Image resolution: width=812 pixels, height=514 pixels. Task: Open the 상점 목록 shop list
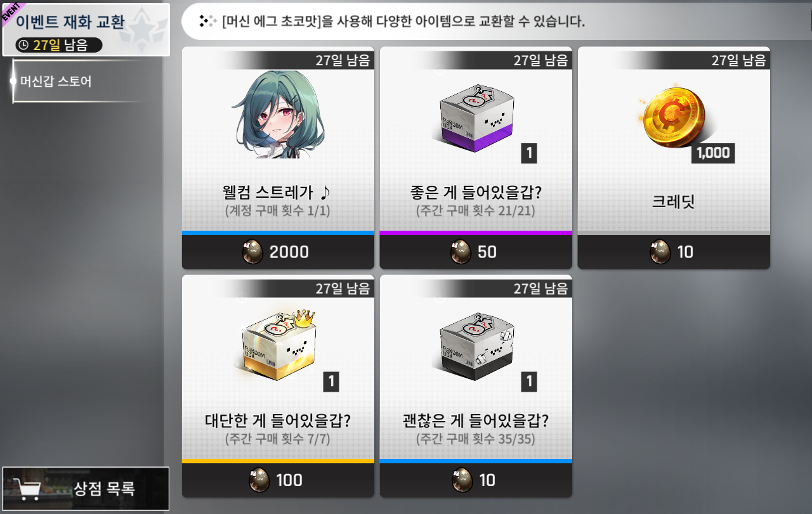coord(86,489)
